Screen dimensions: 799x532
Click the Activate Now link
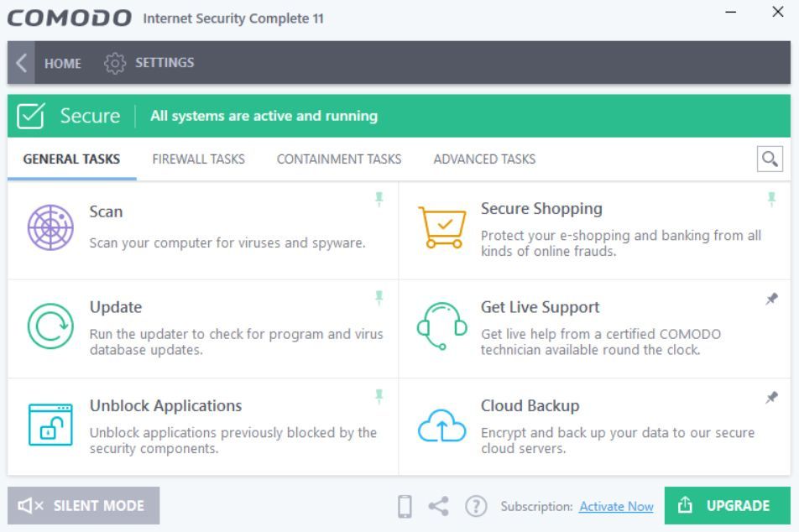pos(616,507)
